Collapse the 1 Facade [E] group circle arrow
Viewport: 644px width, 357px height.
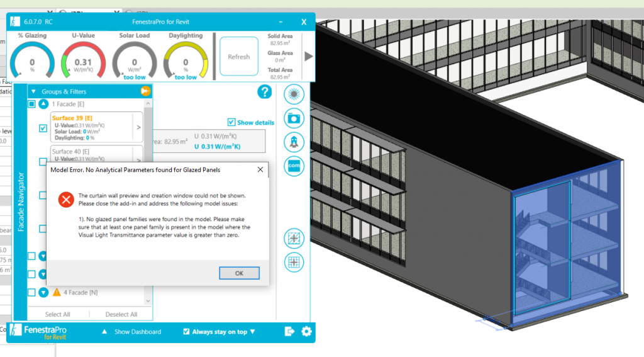[x=43, y=104]
